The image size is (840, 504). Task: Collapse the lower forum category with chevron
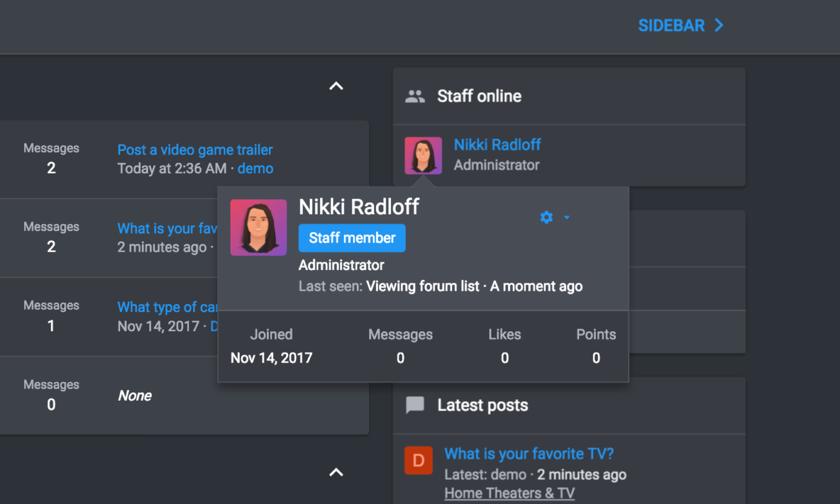coord(336,472)
